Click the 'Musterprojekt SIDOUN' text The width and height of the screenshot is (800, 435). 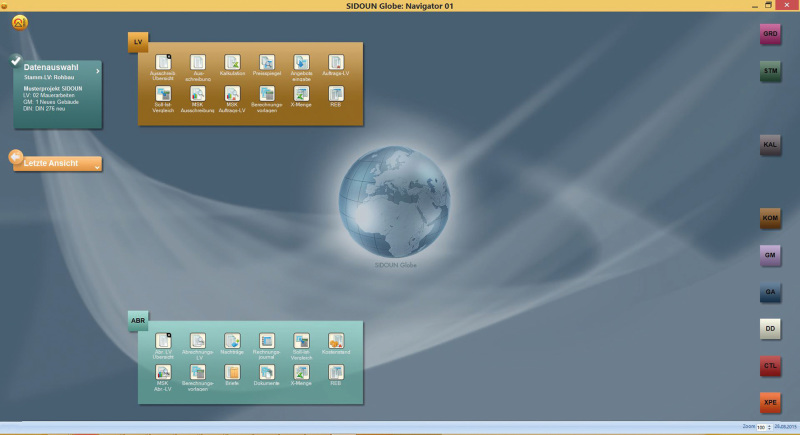53,89
